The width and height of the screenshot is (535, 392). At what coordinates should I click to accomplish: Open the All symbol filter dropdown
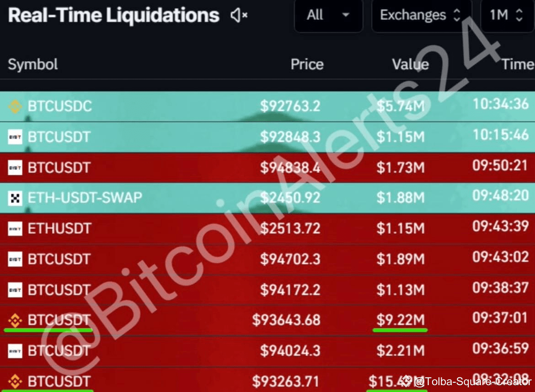pos(328,15)
